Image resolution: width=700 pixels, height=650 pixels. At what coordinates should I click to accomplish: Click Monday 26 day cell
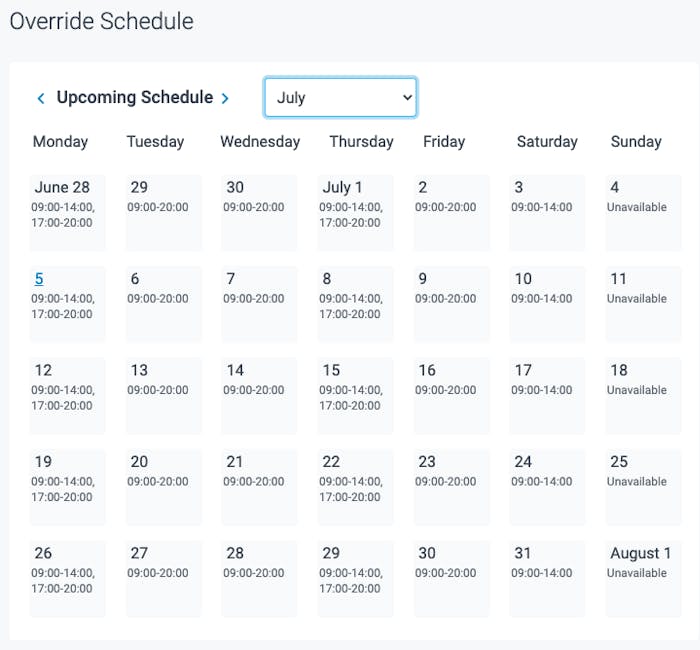67,578
